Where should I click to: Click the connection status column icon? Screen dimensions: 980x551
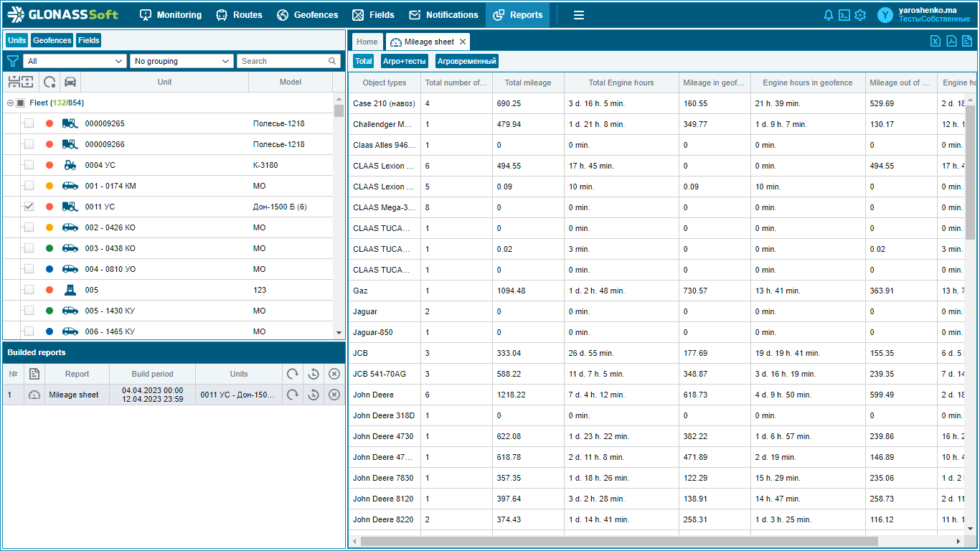point(50,82)
